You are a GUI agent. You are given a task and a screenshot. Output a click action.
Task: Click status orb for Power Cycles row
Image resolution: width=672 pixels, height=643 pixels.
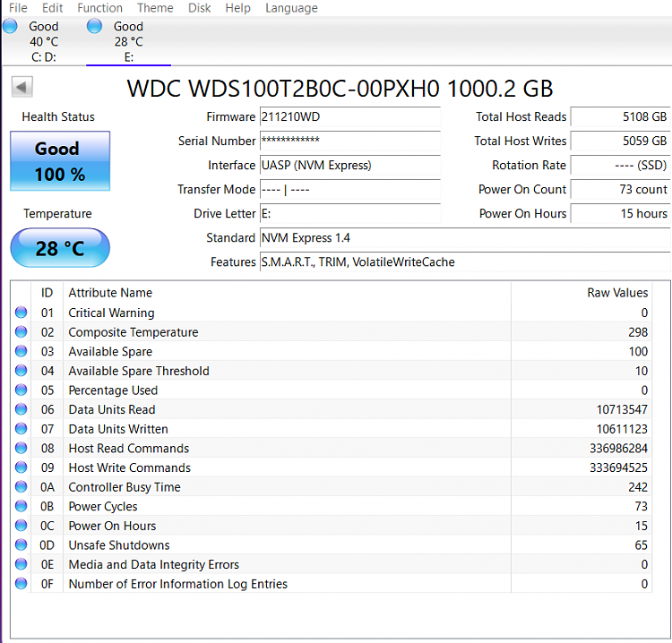21,506
